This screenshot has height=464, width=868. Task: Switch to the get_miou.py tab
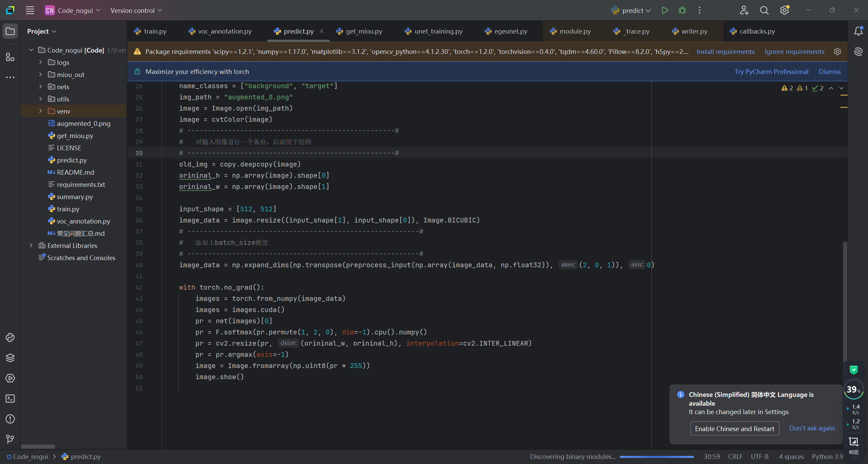tap(364, 31)
